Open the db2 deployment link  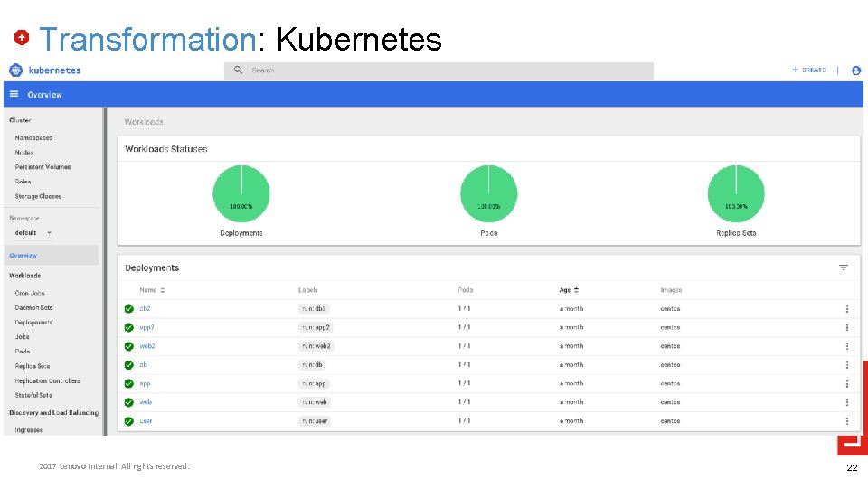click(x=145, y=309)
